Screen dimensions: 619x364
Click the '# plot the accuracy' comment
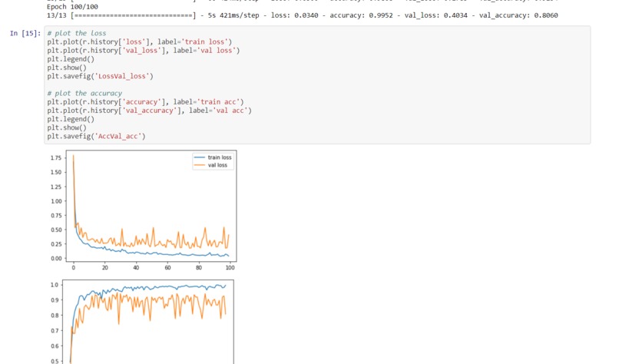84,94
